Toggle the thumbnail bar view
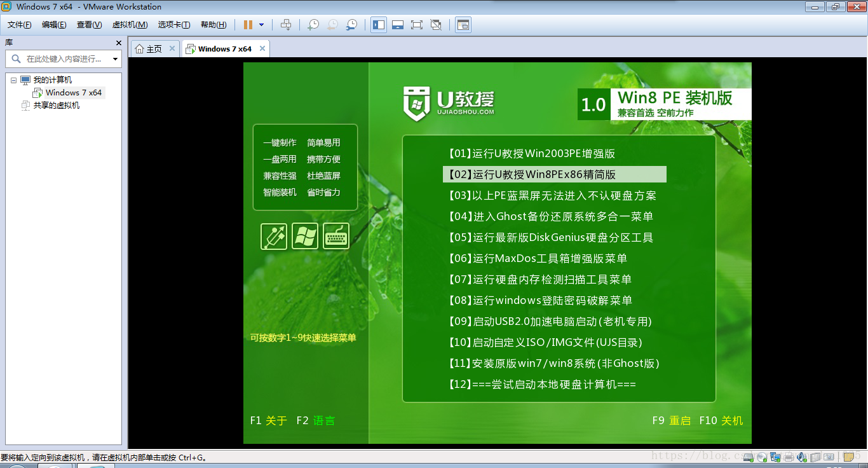Viewport: 868px width, 468px height. (x=398, y=25)
